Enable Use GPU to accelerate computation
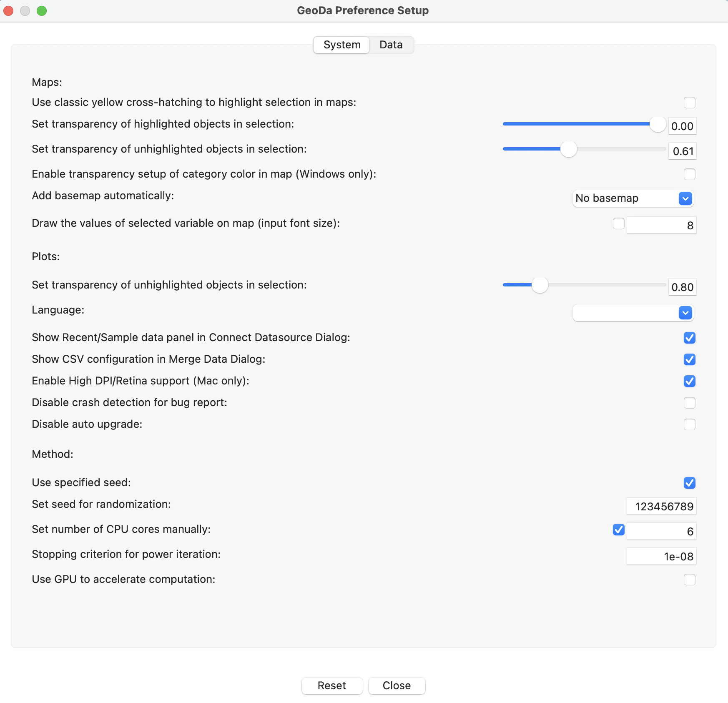The image size is (728, 703). [690, 580]
